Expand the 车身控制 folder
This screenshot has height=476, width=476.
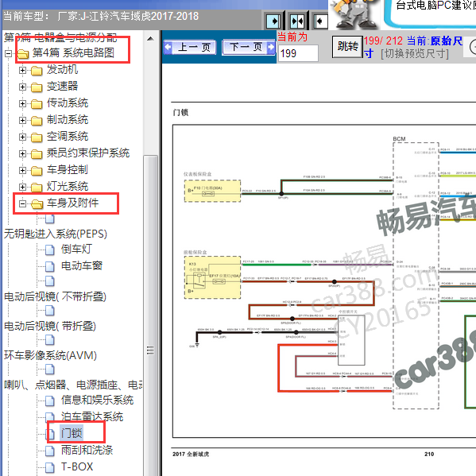(22, 170)
